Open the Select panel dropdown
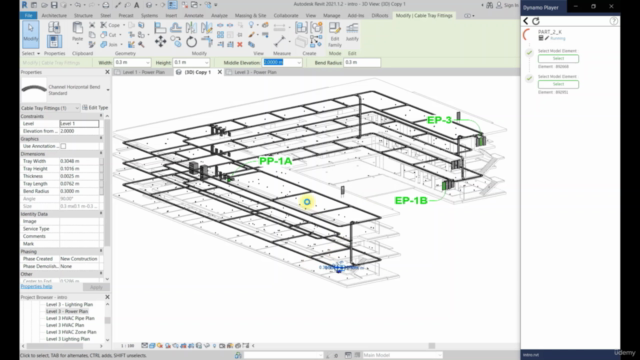This screenshot has height=360, width=640. pos(31,53)
